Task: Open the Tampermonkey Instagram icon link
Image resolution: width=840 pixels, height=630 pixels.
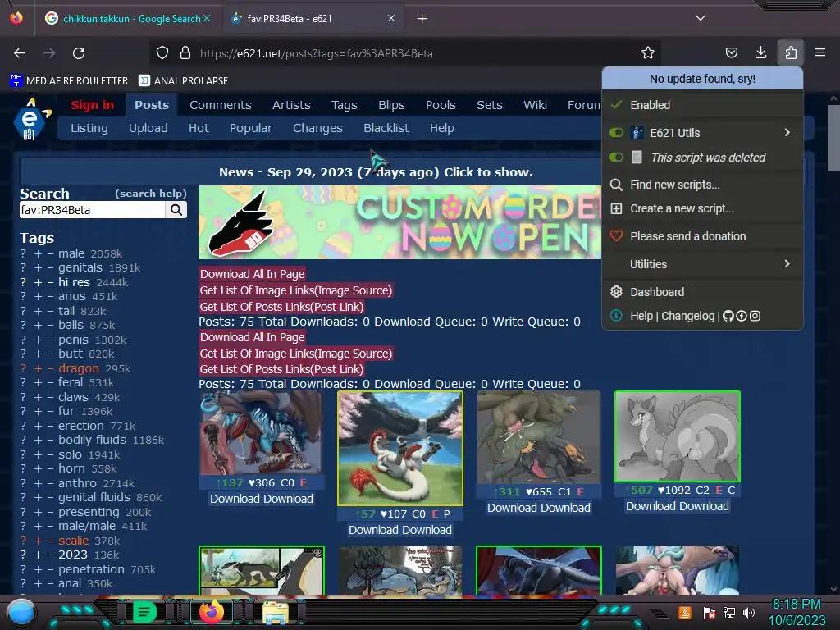Action: (755, 316)
